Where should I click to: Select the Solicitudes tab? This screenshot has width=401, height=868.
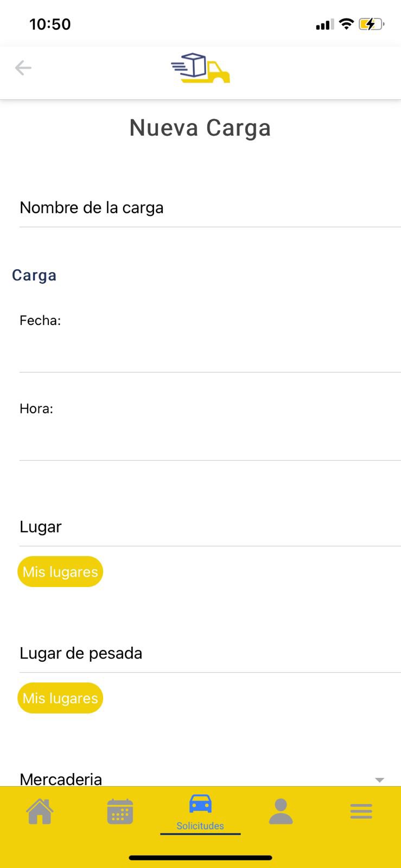pyautogui.click(x=200, y=812)
